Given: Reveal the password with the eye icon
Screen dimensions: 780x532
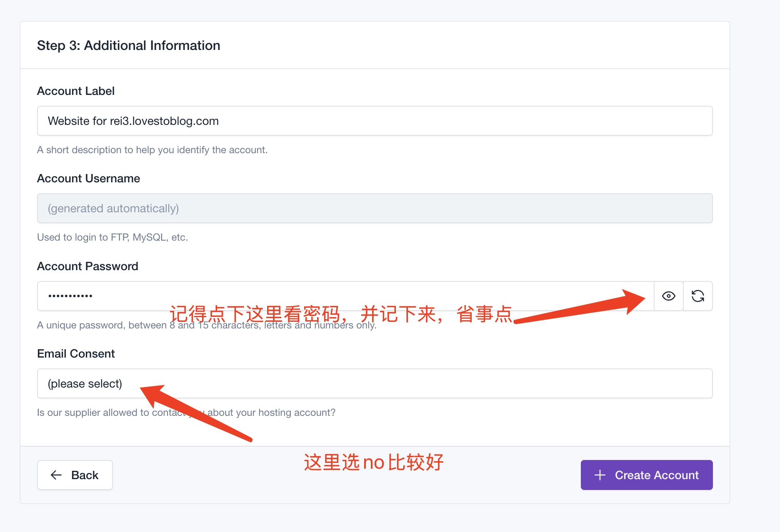Looking at the screenshot, I should [x=668, y=296].
